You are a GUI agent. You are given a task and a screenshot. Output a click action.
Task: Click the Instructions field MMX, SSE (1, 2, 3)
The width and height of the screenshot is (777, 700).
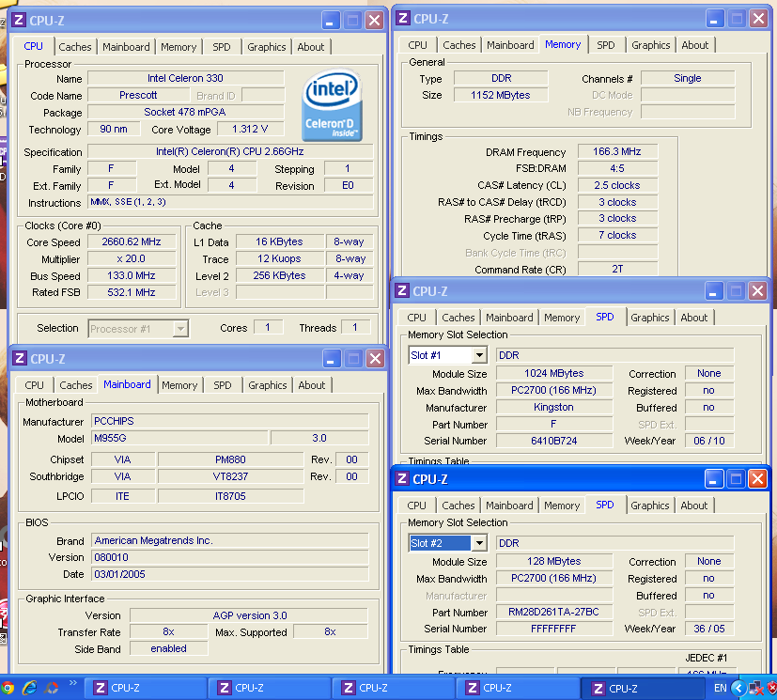230,202
